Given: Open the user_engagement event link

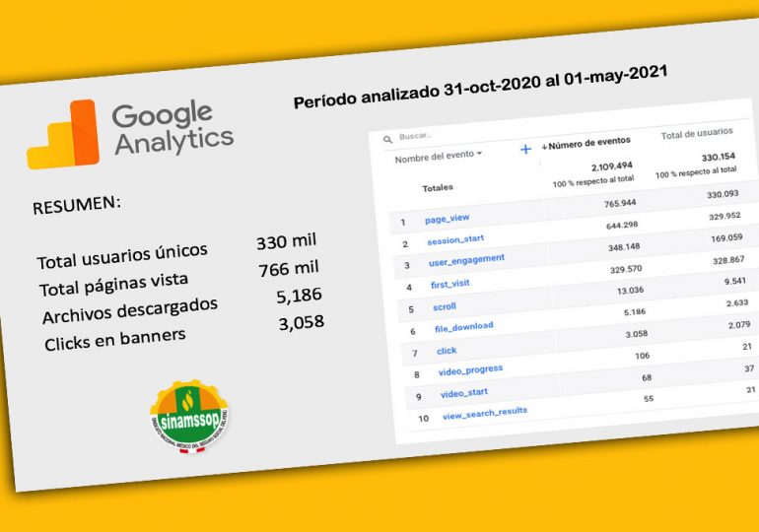Looking at the screenshot, I should click(x=466, y=260).
